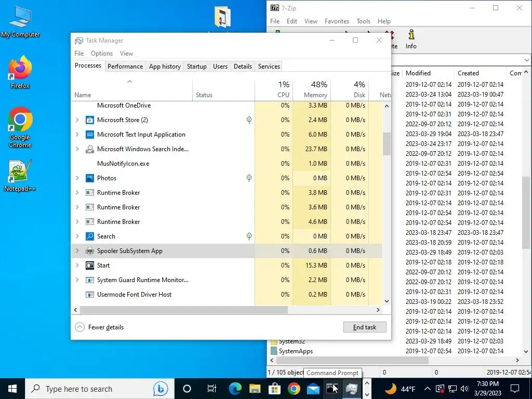The width and height of the screenshot is (532, 399).
Task: Select the Microsoft Windows Search Indexer icon
Action: pos(89,149)
